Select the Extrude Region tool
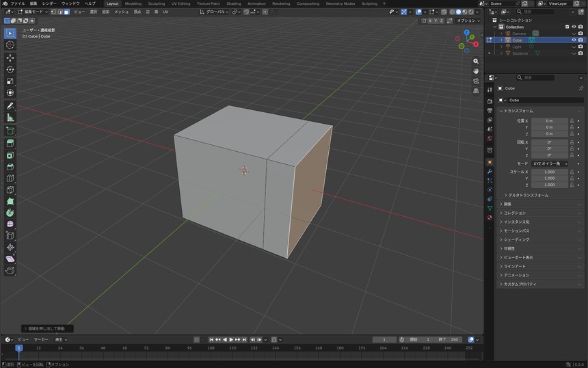588x368 pixels. (x=10, y=143)
